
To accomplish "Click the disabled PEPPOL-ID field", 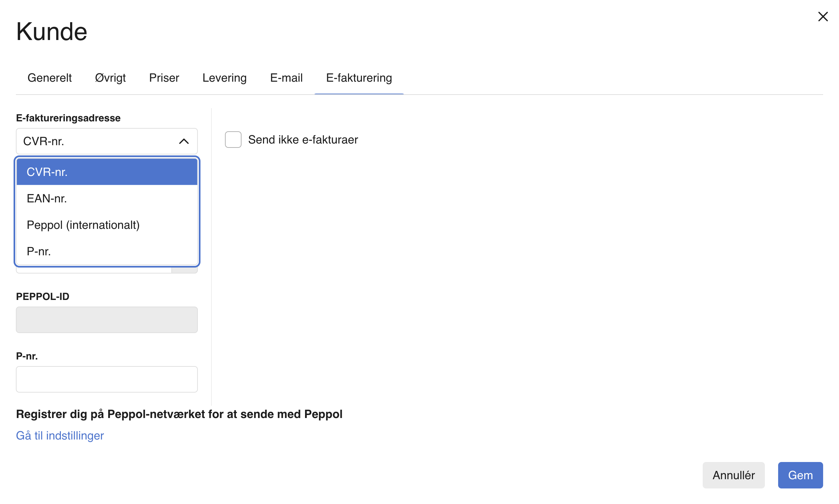I will [x=107, y=319].
